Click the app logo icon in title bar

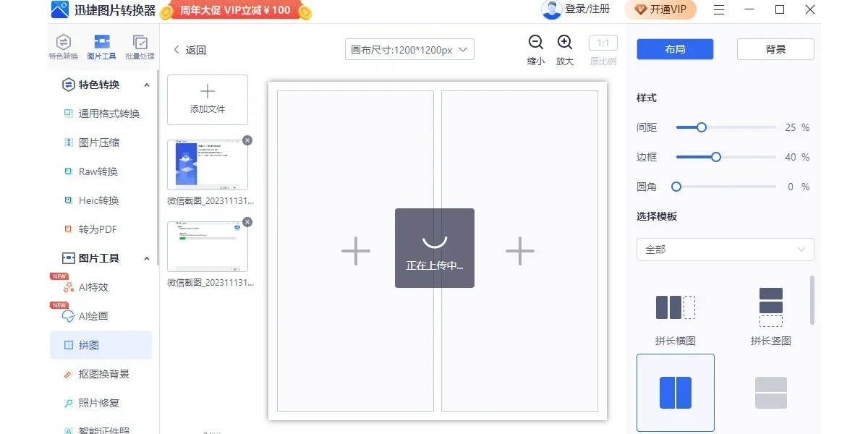(x=60, y=10)
